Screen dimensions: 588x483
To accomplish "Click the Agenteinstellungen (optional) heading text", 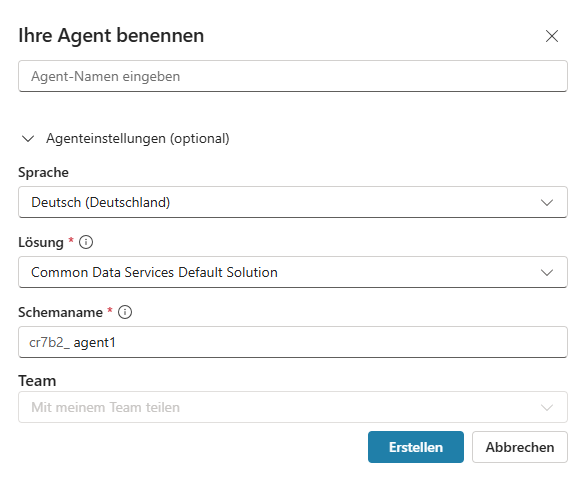I will (138, 138).
